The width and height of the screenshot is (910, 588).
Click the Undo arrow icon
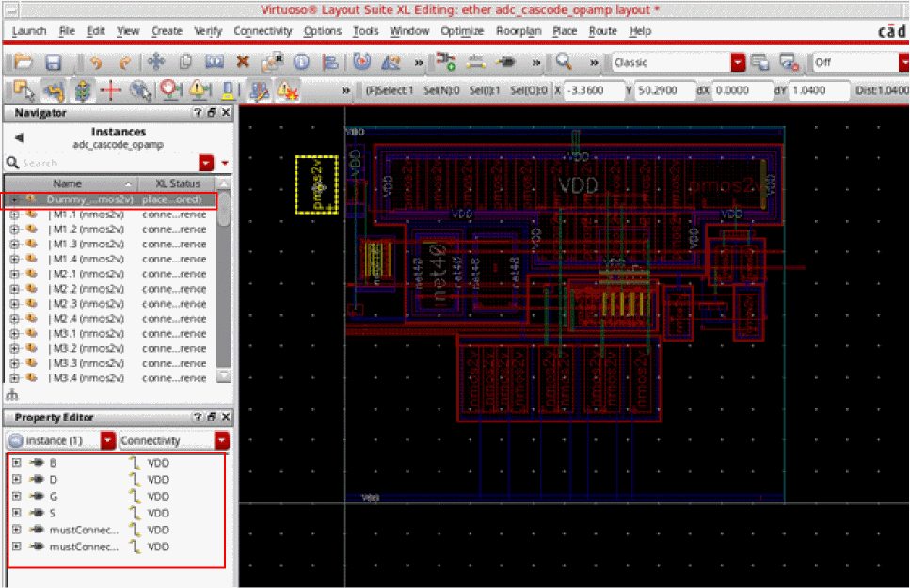click(95, 62)
